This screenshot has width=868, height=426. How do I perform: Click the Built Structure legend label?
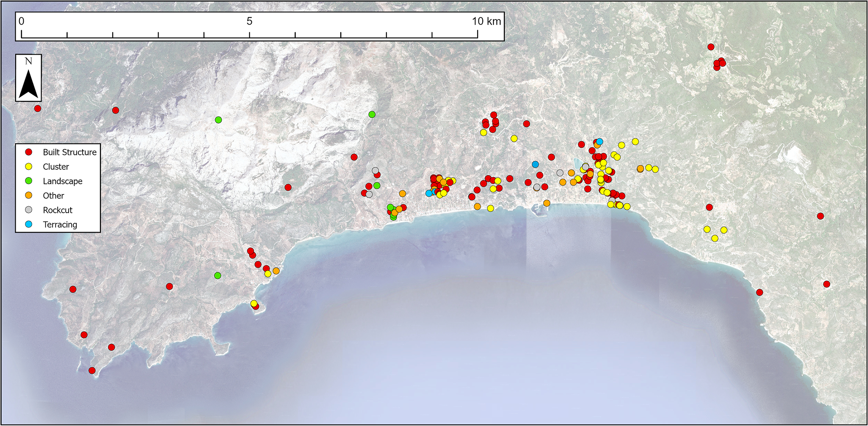[x=69, y=152]
